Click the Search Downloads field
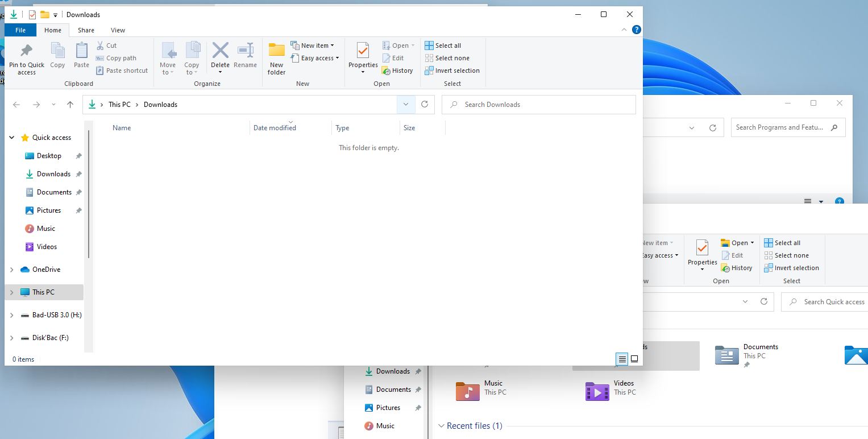Image resolution: width=868 pixels, height=439 pixels. click(x=538, y=105)
